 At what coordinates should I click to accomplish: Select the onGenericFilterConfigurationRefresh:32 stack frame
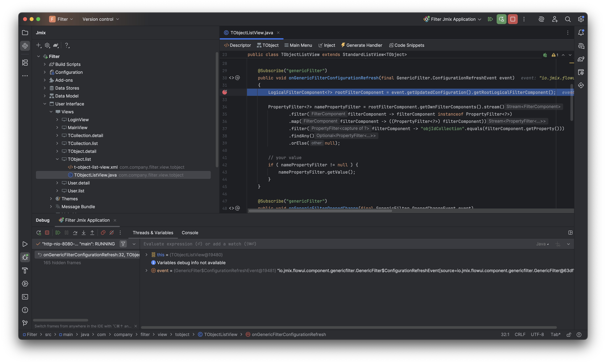pos(87,255)
